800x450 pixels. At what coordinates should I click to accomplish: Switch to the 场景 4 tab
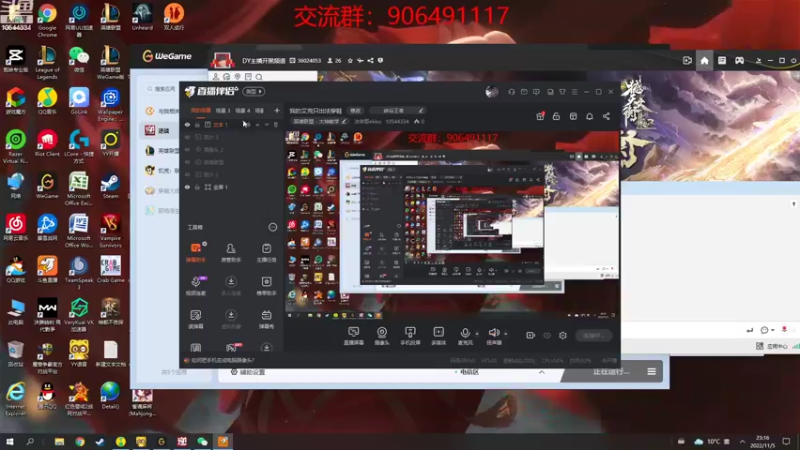click(242, 110)
